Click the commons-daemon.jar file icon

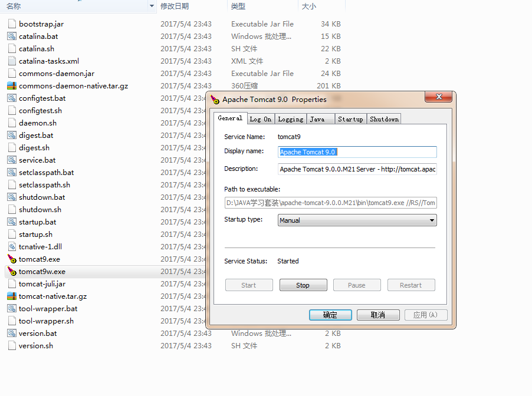click(x=12, y=73)
